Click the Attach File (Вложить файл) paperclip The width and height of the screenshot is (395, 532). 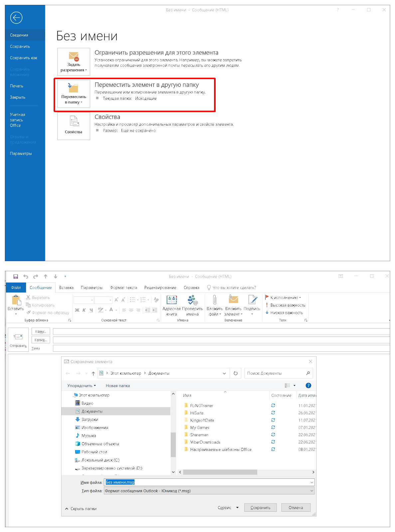pyautogui.click(x=214, y=305)
